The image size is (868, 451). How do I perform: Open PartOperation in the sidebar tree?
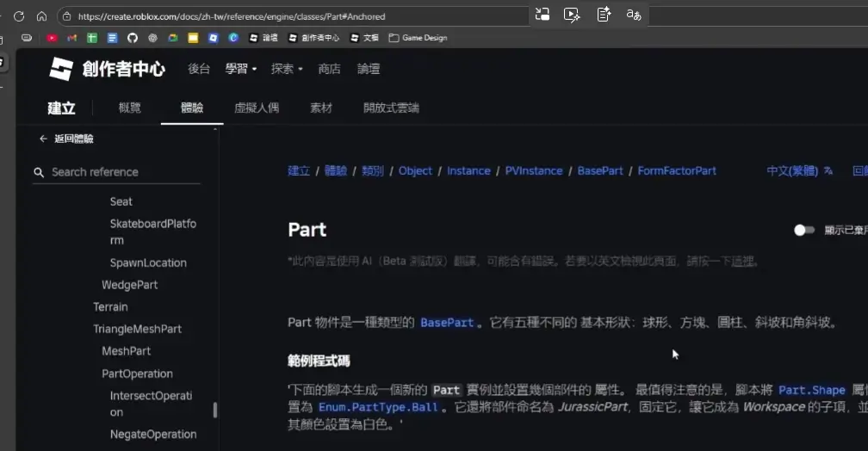tap(137, 374)
